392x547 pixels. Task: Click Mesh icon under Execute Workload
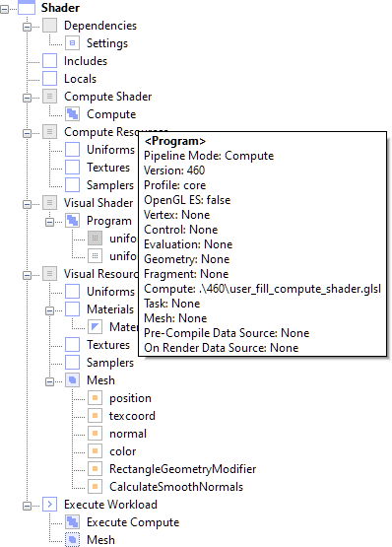(72, 540)
